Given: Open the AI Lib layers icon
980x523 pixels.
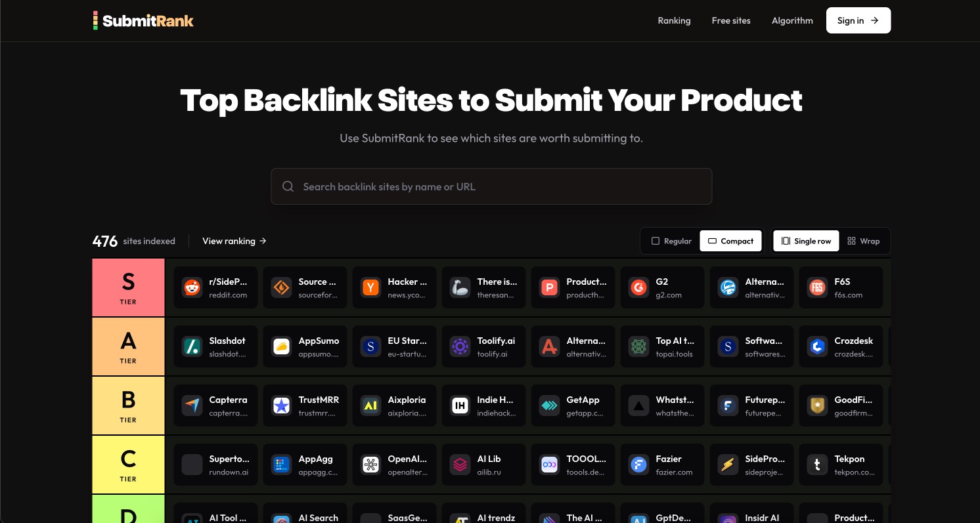Looking at the screenshot, I should pos(460,465).
